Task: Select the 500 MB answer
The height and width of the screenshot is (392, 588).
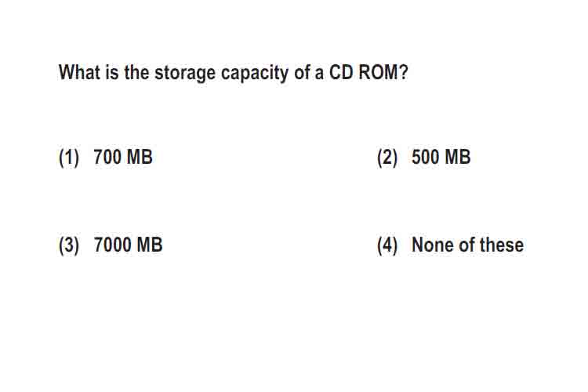Action: (x=441, y=157)
